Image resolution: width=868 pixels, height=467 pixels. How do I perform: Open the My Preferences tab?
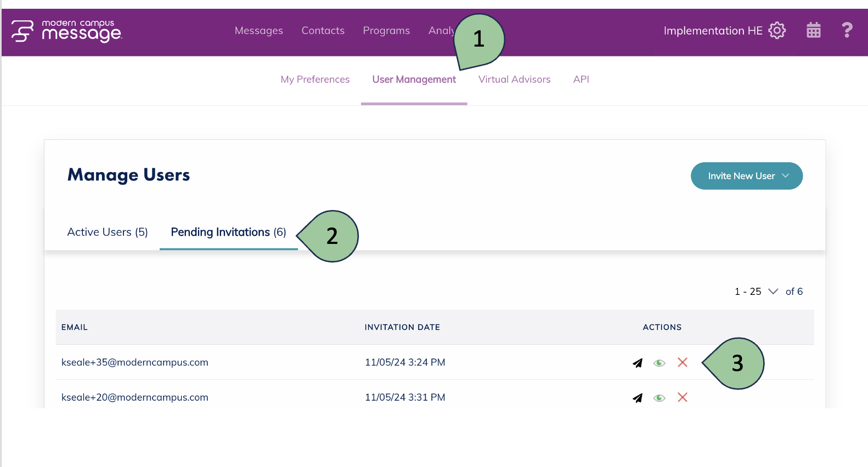[x=315, y=79]
